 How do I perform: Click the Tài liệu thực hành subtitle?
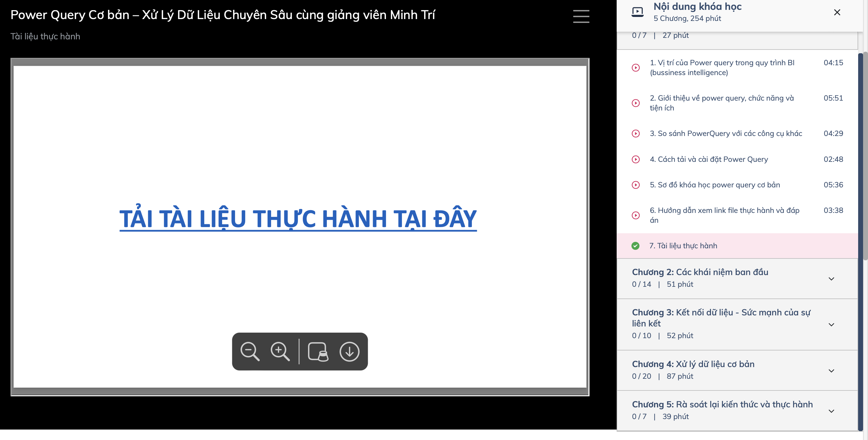45,36
